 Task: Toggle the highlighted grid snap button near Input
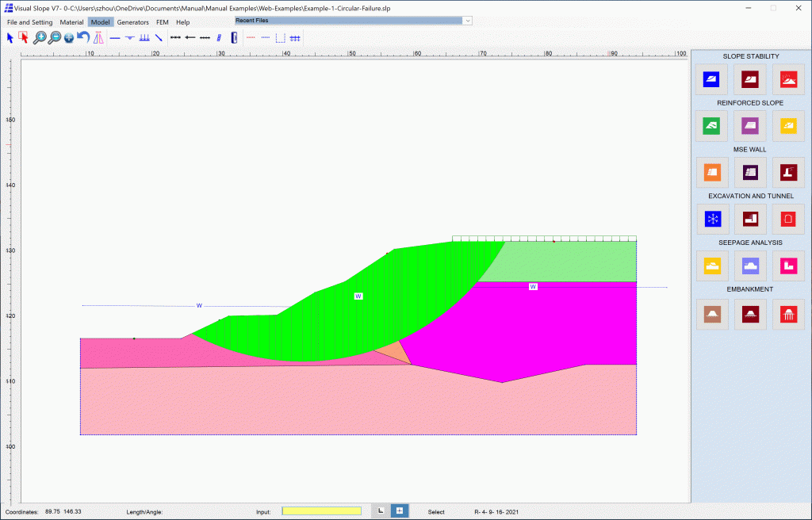point(399,510)
